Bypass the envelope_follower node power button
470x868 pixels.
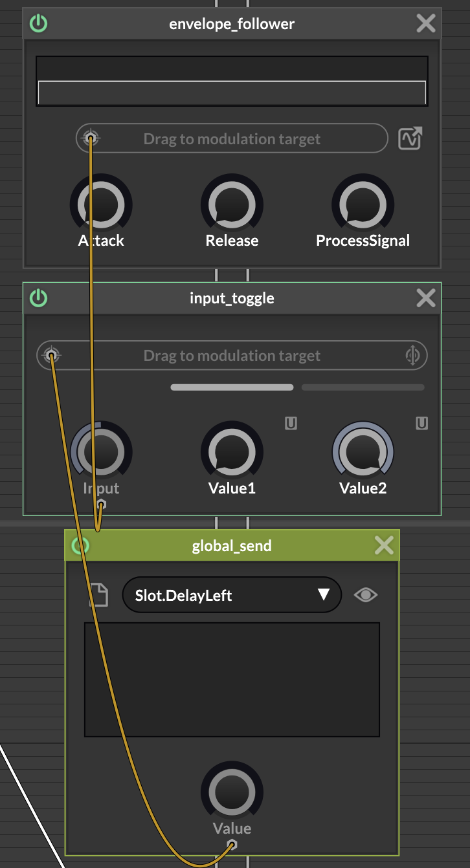tap(39, 25)
